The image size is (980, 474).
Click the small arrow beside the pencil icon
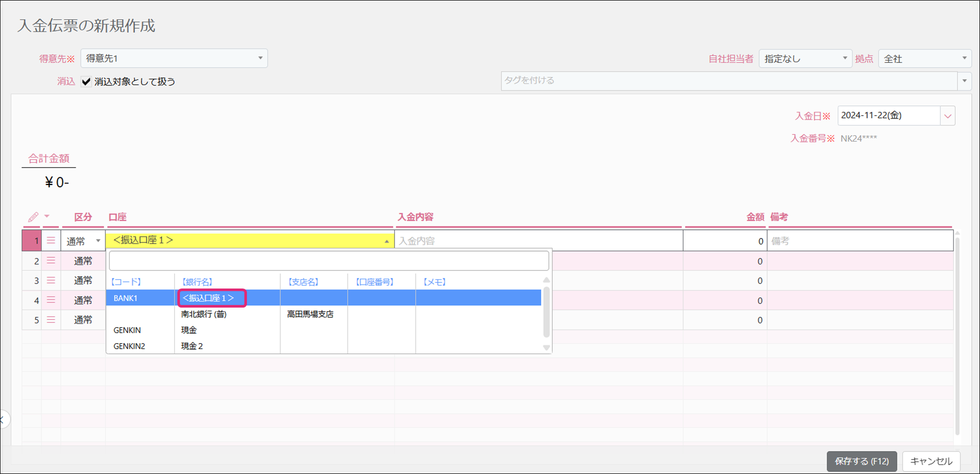click(47, 216)
